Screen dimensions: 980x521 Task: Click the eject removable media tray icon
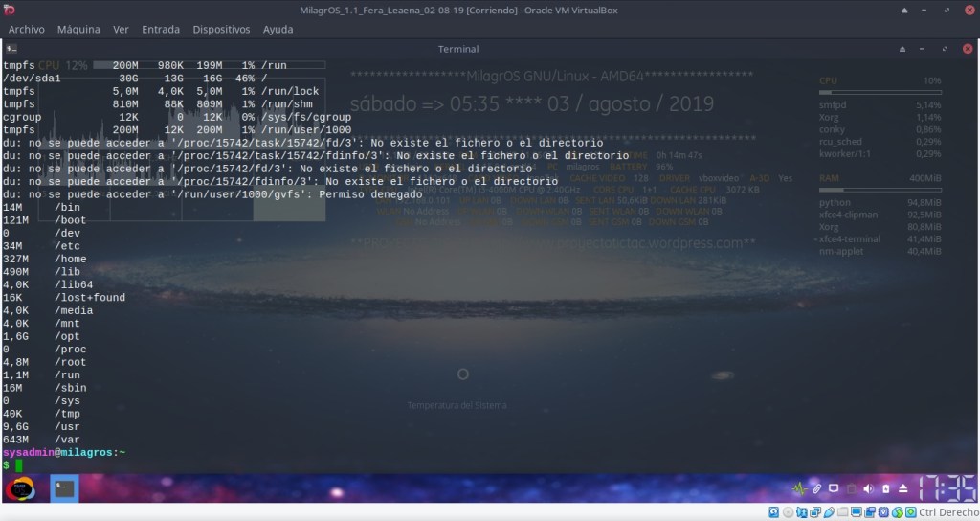[x=903, y=488]
